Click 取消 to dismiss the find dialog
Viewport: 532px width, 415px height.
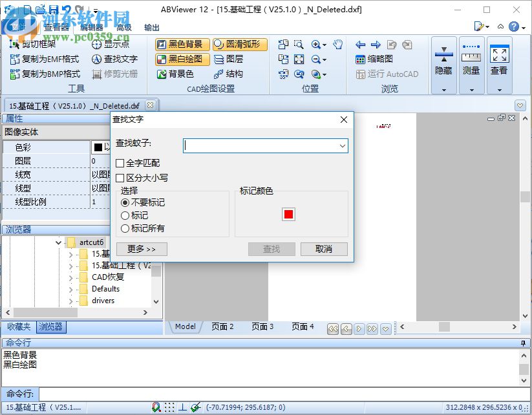[324, 249]
